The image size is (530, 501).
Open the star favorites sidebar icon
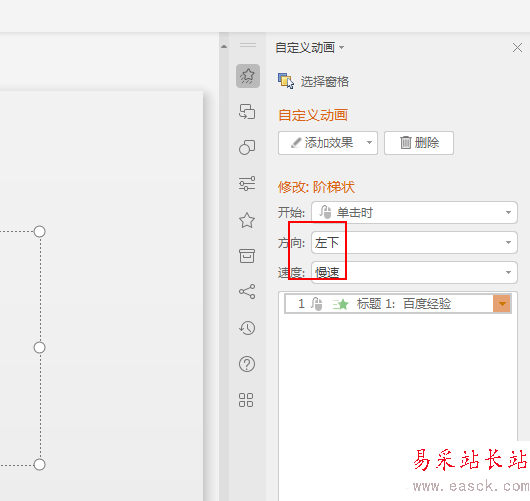[247, 220]
